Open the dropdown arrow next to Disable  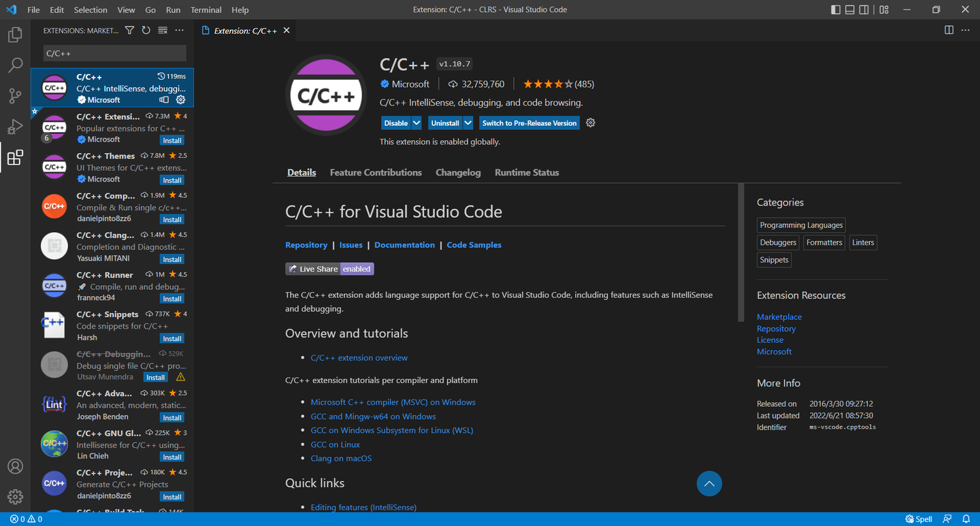(416, 123)
